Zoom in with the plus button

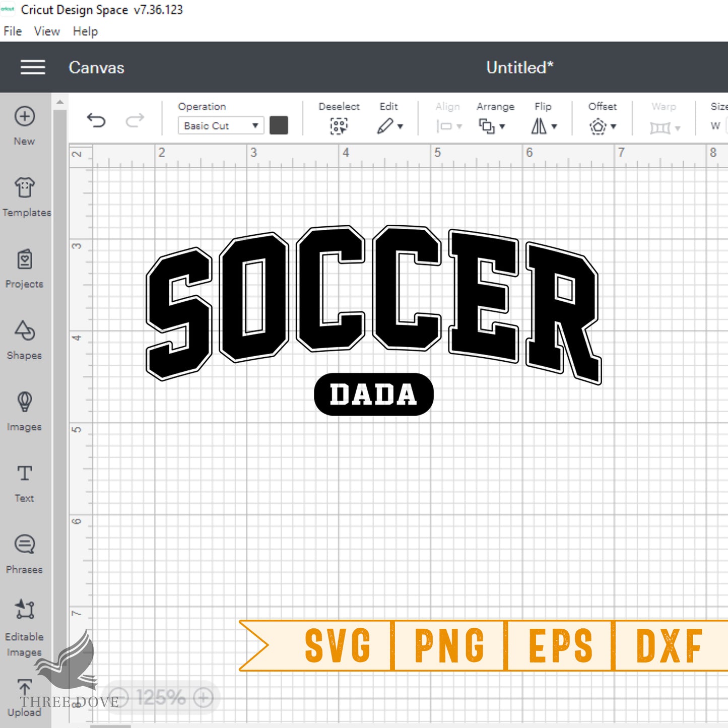coord(204,698)
